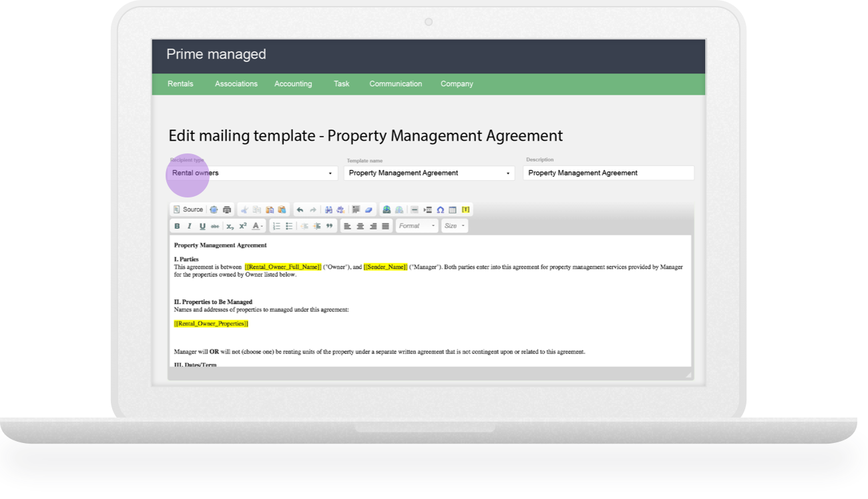Image resolution: width=868 pixels, height=499 pixels.
Task: Open the text color picker
Action: (x=257, y=225)
